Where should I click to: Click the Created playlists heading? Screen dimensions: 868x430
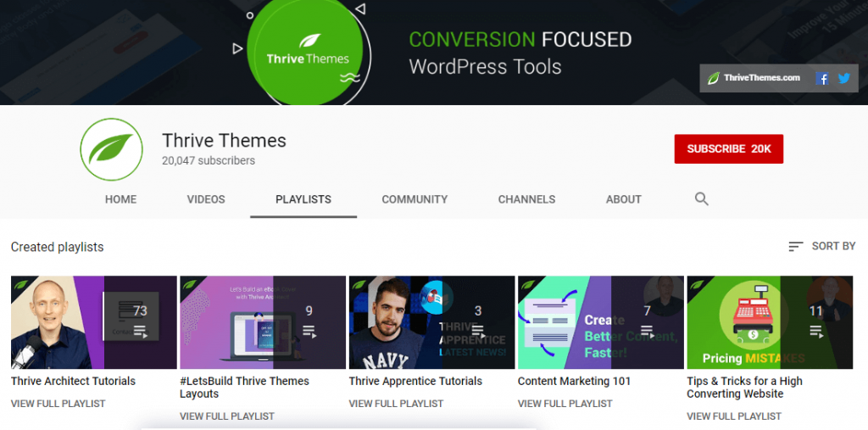click(x=57, y=247)
